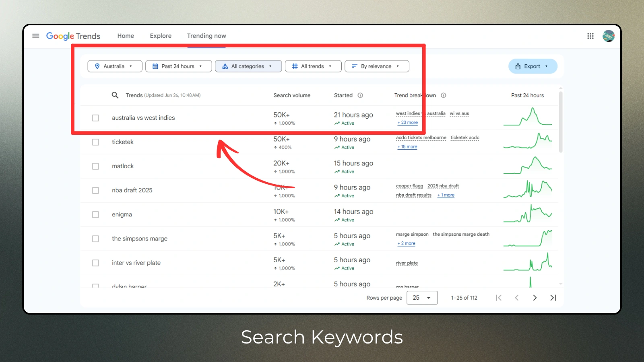This screenshot has height=362, width=644.
Task: Open the ticketek acdc related query
Action: pos(465,138)
